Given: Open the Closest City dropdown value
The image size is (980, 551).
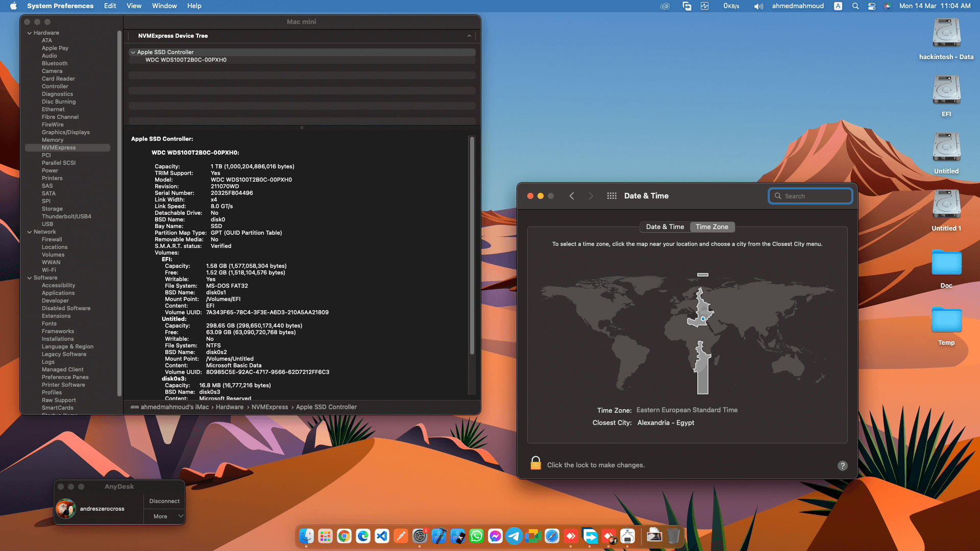Looking at the screenshot, I should pyautogui.click(x=666, y=423).
